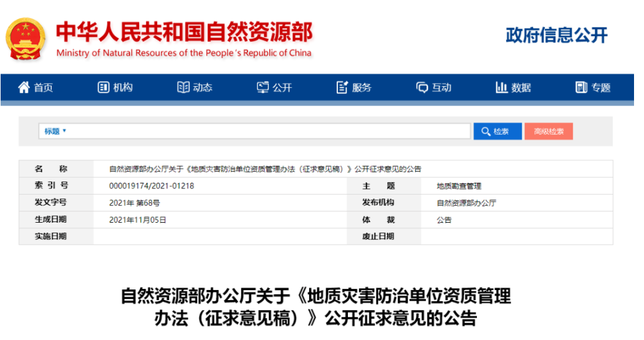Click the 机构 organization icon in navigation bar
The width and height of the screenshot is (644, 340).
pyautogui.click(x=103, y=87)
